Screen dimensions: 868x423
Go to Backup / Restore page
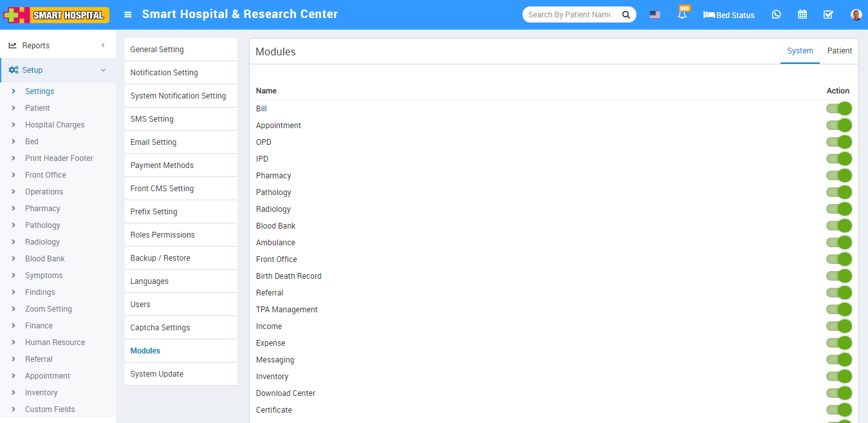coord(160,258)
